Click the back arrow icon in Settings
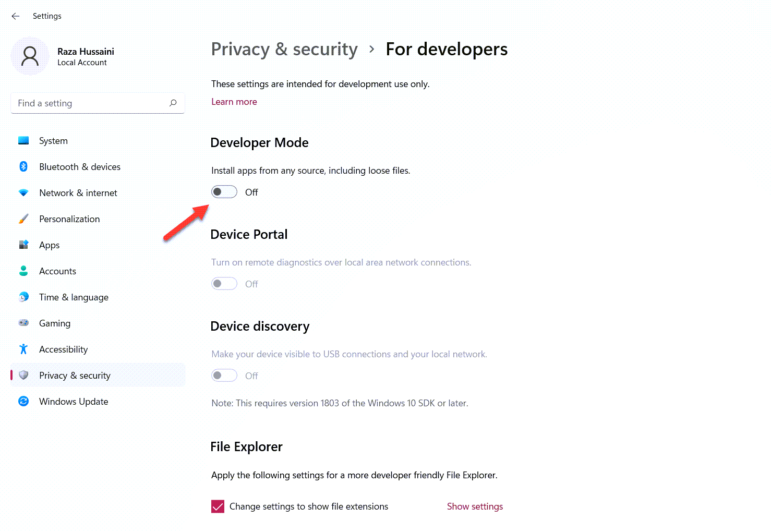 pyautogui.click(x=16, y=16)
